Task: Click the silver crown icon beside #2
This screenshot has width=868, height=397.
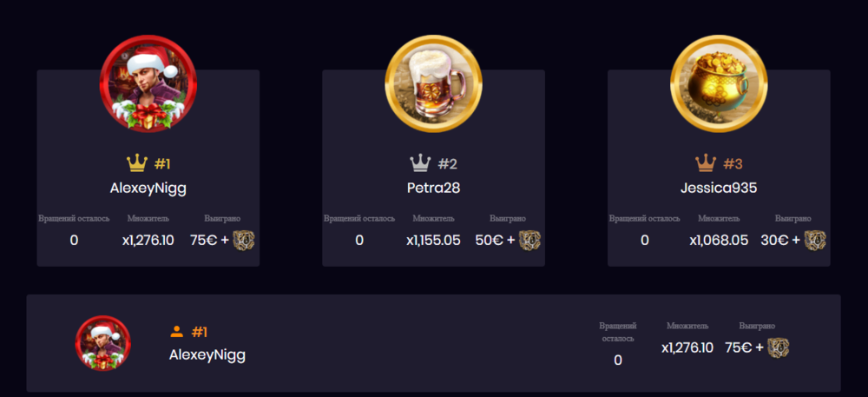Action: [x=420, y=163]
